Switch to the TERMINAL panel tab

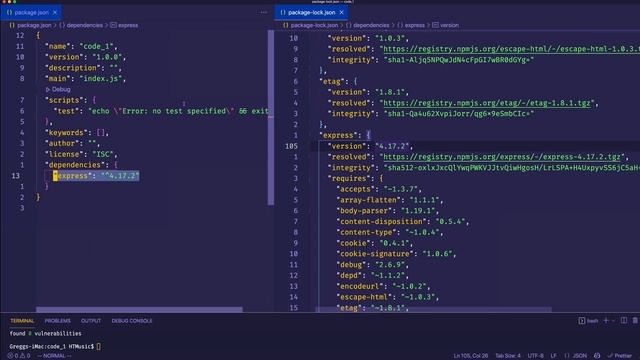(x=22, y=321)
